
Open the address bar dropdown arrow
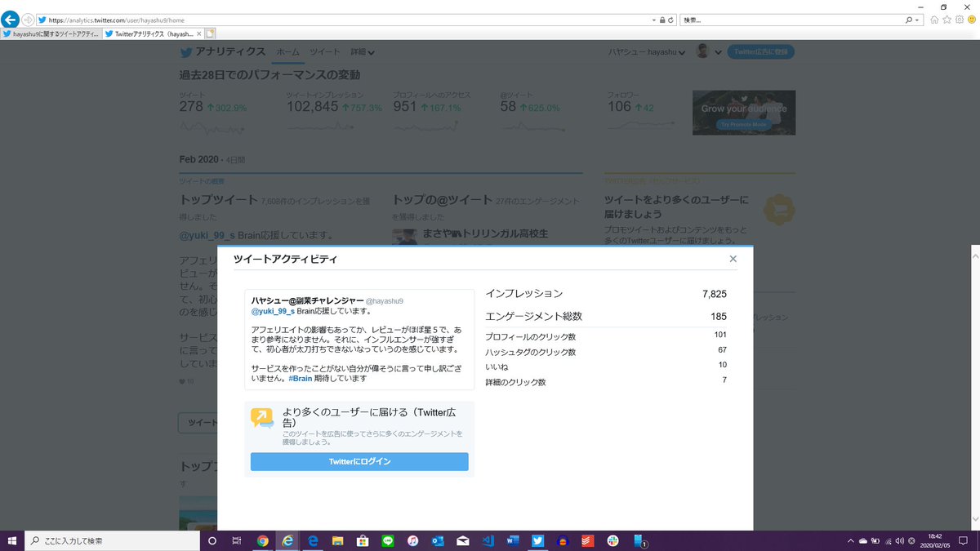[654, 20]
